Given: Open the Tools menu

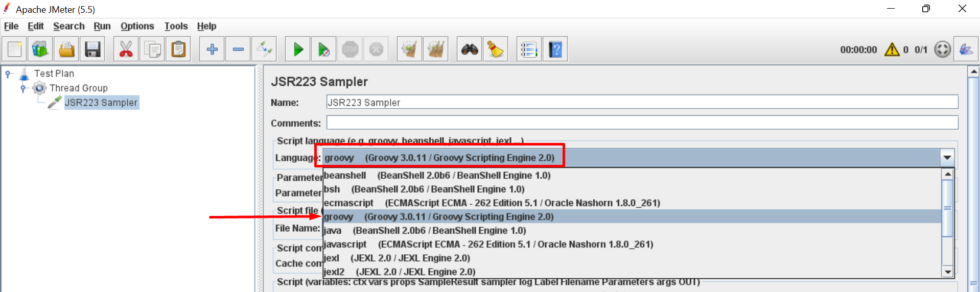Looking at the screenshot, I should point(176,26).
